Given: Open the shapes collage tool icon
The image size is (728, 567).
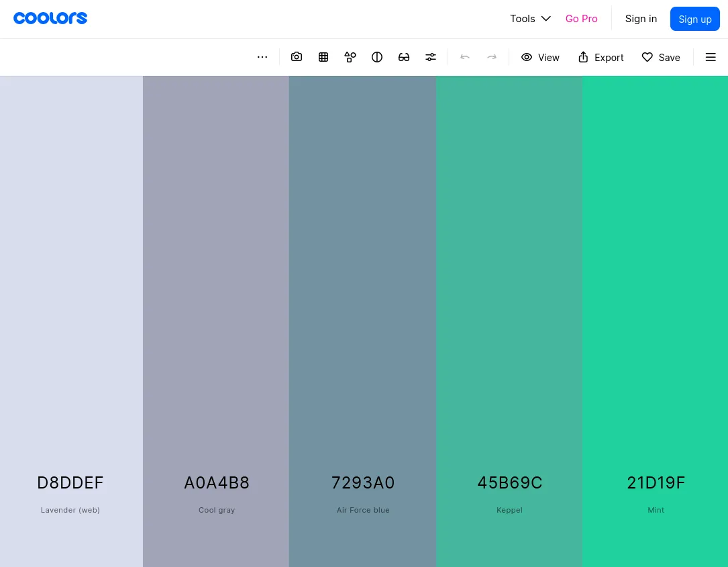Looking at the screenshot, I should [350, 57].
